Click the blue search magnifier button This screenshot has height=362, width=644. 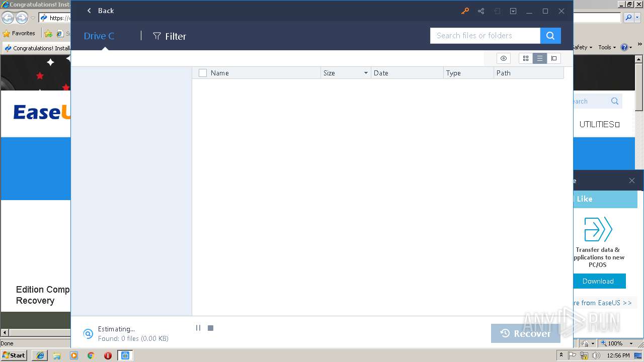click(x=550, y=36)
